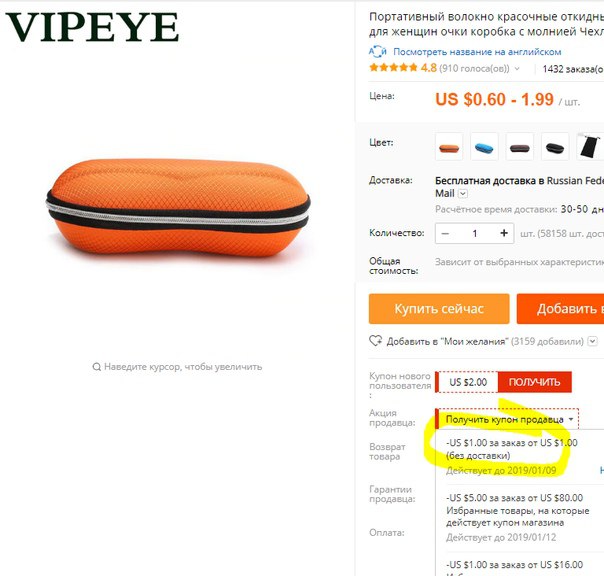Choose the black case color thumbnail
This screenshot has width=604, height=576.
pos(555,147)
